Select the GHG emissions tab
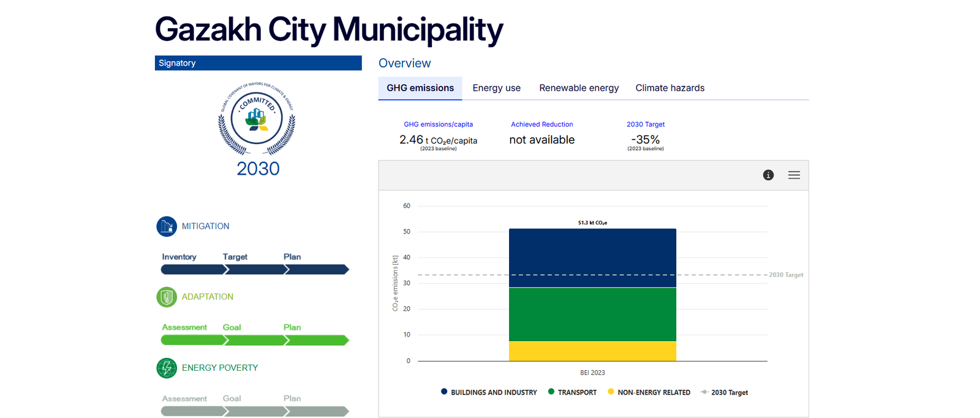Screen dimensions: 980x418 coord(420,88)
